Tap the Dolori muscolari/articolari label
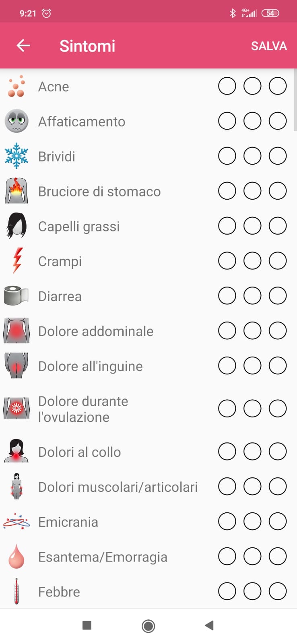The width and height of the screenshot is (297, 644). coord(118,487)
